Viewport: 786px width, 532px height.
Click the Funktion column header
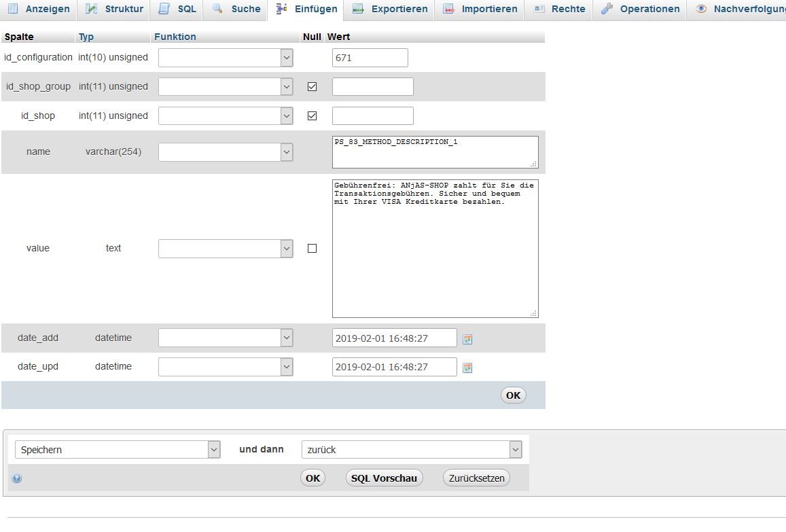[x=175, y=37]
